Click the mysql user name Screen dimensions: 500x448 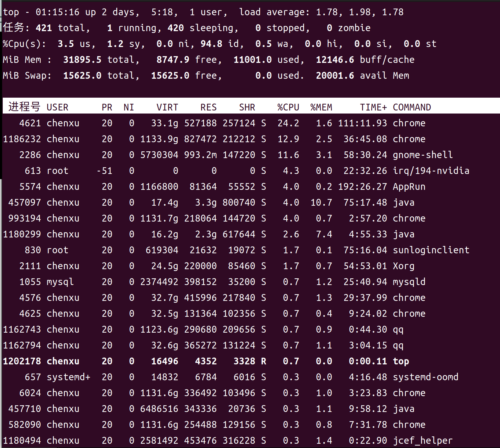point(60,282)
